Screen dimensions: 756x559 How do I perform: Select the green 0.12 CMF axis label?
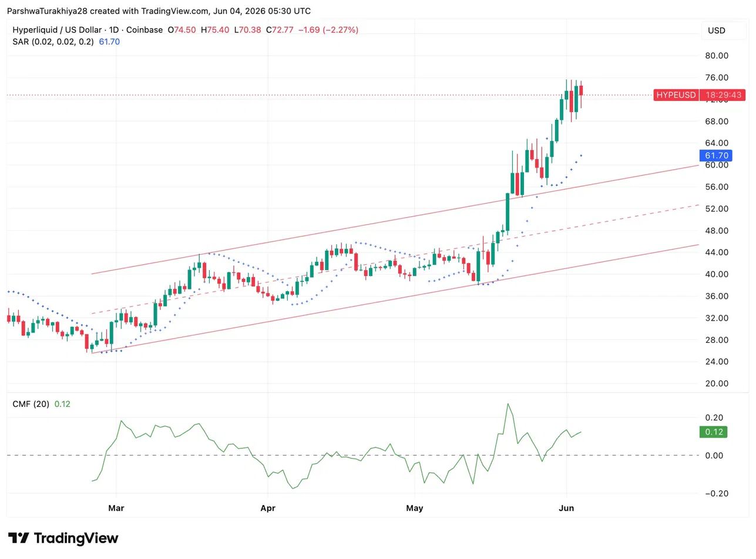714,432
